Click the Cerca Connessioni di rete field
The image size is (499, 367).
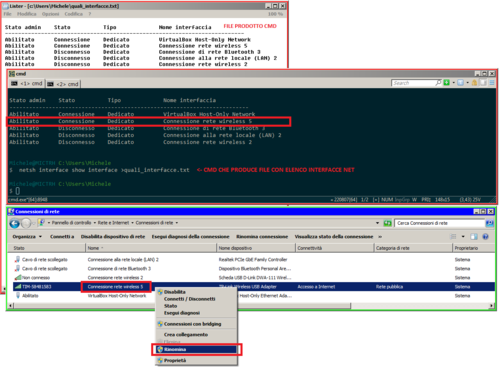(439, 223)
